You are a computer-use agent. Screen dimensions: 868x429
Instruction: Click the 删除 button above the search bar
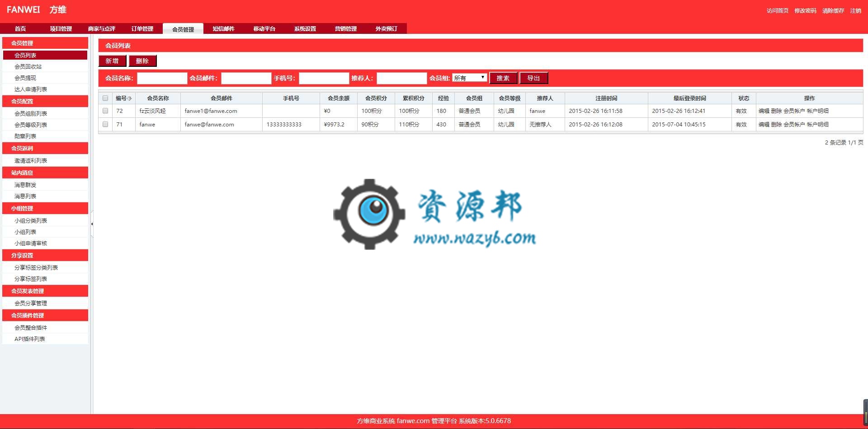click(142, 61)
